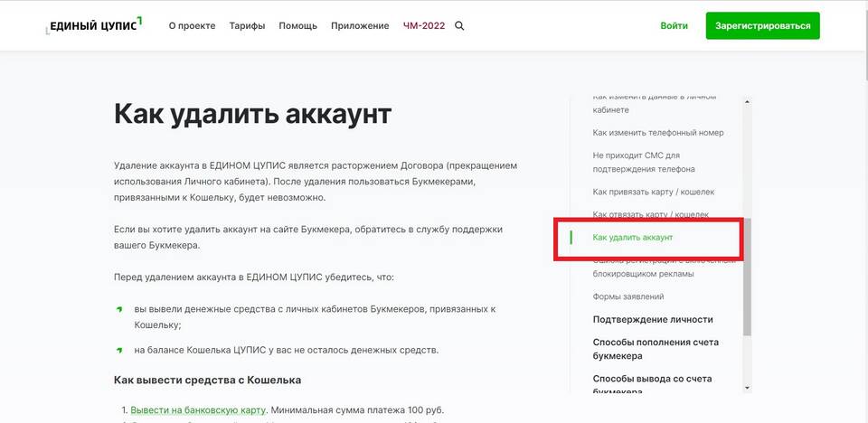Open the О проекте menu
Image resolution: width=868 pixels, height=423 pixels.
point(192,26)
